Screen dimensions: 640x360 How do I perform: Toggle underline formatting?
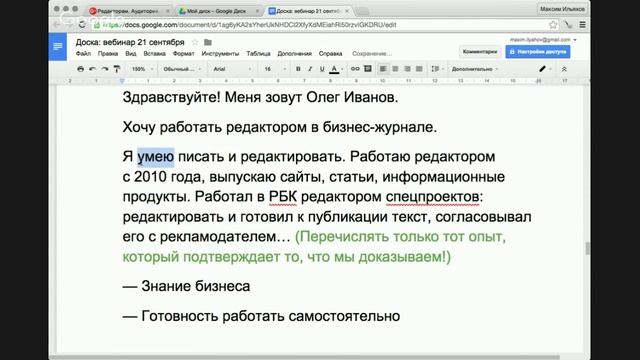pyautogui.click(x=322, y=69)
